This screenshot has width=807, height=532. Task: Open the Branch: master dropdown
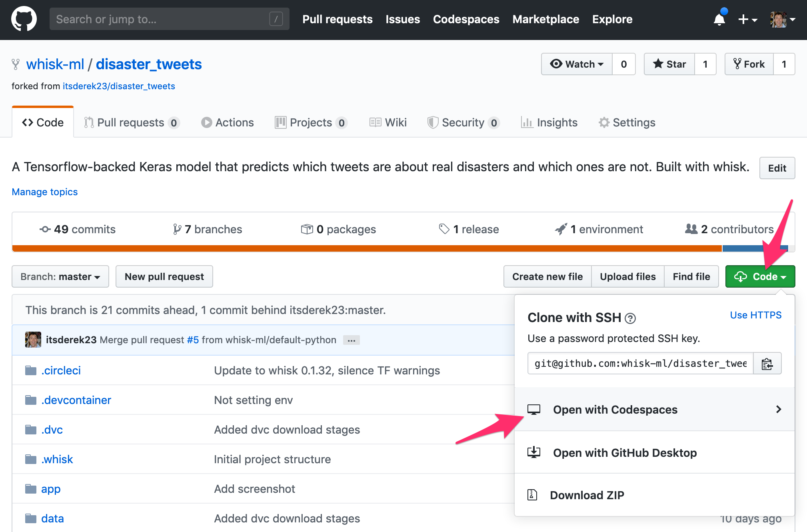click(60, 276)
